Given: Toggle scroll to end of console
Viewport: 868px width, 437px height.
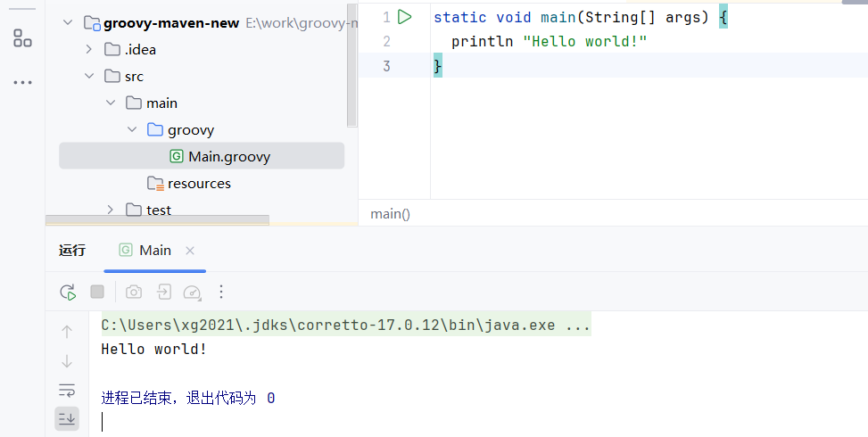Looking at the screenshot, I should 67,417.
